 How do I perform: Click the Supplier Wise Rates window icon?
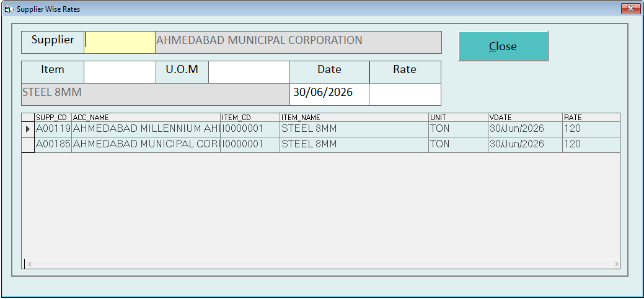coord(8,9)
